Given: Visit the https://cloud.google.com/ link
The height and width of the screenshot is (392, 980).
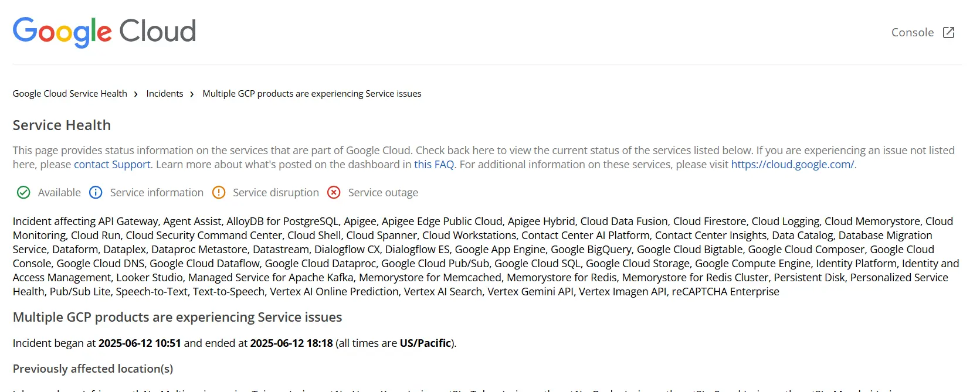Looking at the screenshot, I should (792, 165).
